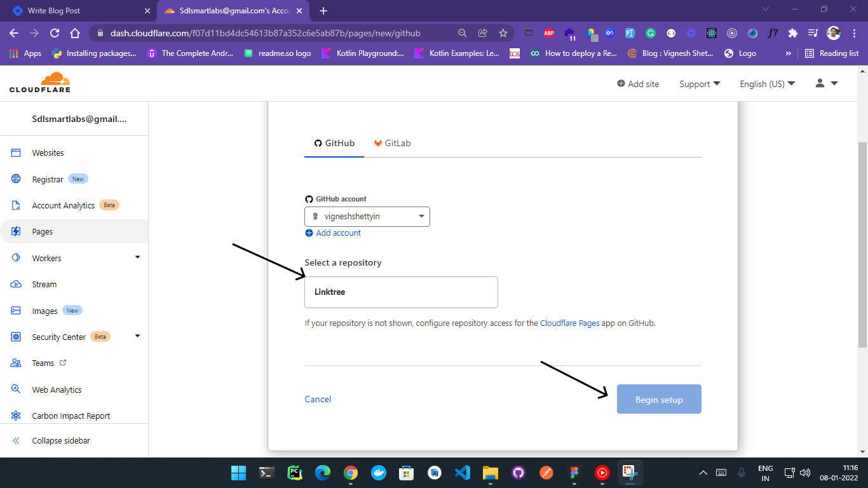868x488 pixels.
Task: Click the Begin setup button
Action: pyautogui.click(x=659, y=399)
